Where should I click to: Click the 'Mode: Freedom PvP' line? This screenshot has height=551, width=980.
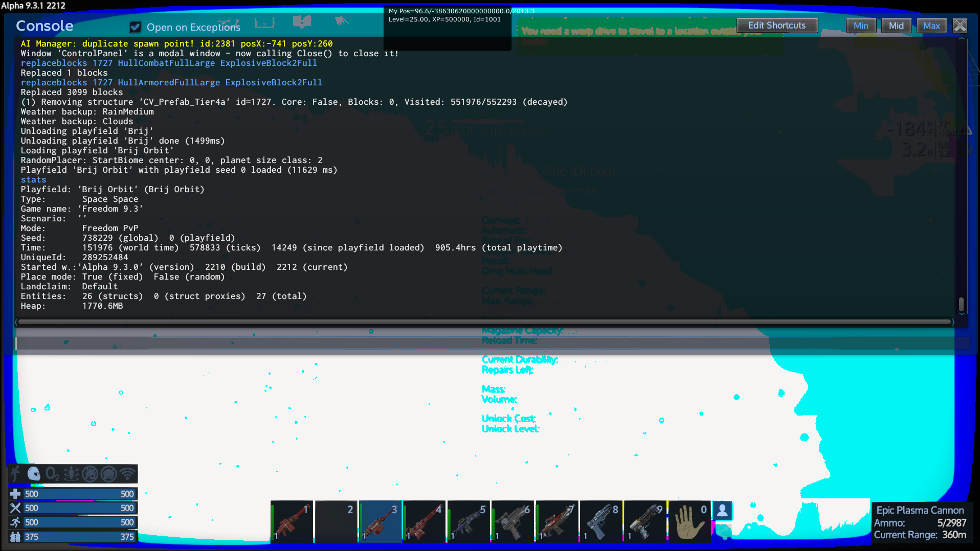tap(79, 228)
